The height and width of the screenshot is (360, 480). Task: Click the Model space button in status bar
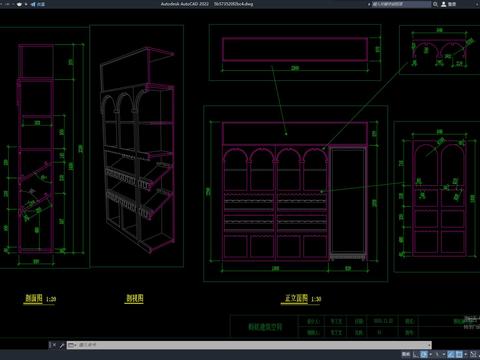(x=406, y=354)
